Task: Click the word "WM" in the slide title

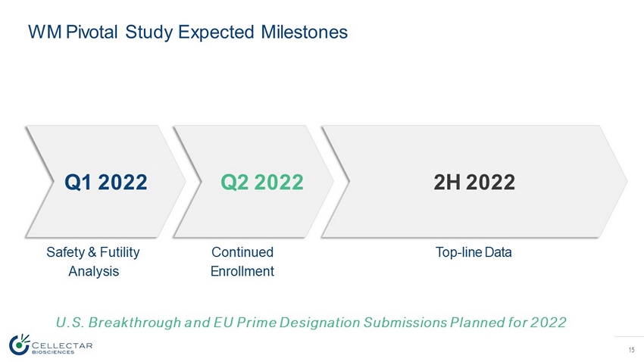Action: click(44, 32)
